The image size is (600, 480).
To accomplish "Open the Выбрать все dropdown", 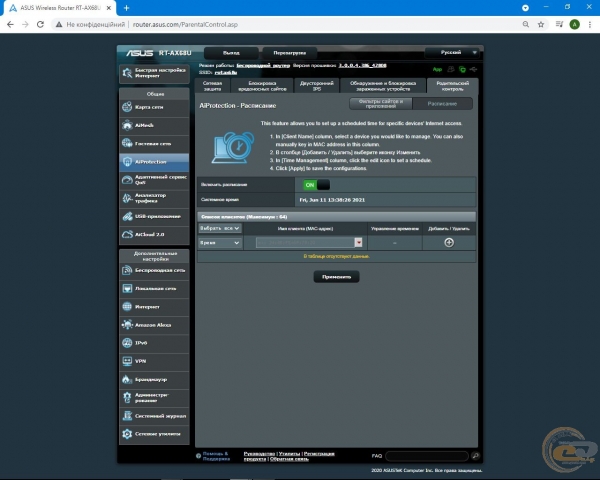I will [220, 228].
